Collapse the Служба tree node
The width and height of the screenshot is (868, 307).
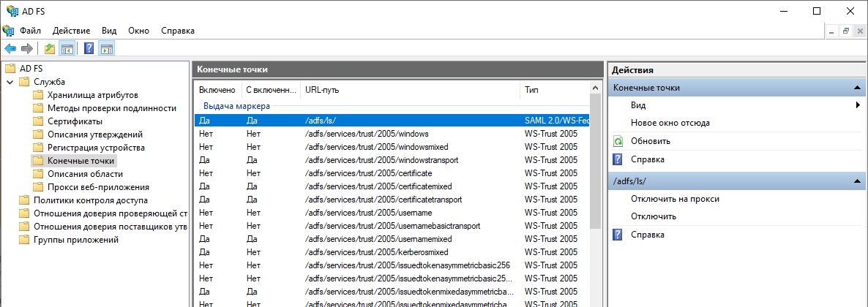[10, 82]
